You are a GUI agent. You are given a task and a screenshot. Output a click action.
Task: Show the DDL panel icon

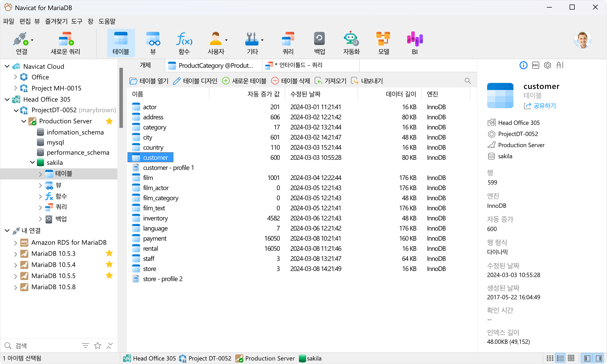(x=535, y=65)
